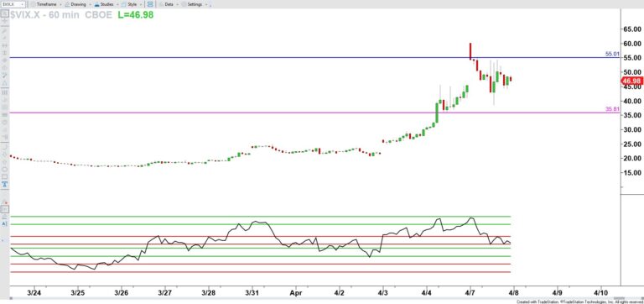644x304 pixels.
Task: Click the $VIX.X - 60 min CBOE chart title
Action: pos(61,15)
